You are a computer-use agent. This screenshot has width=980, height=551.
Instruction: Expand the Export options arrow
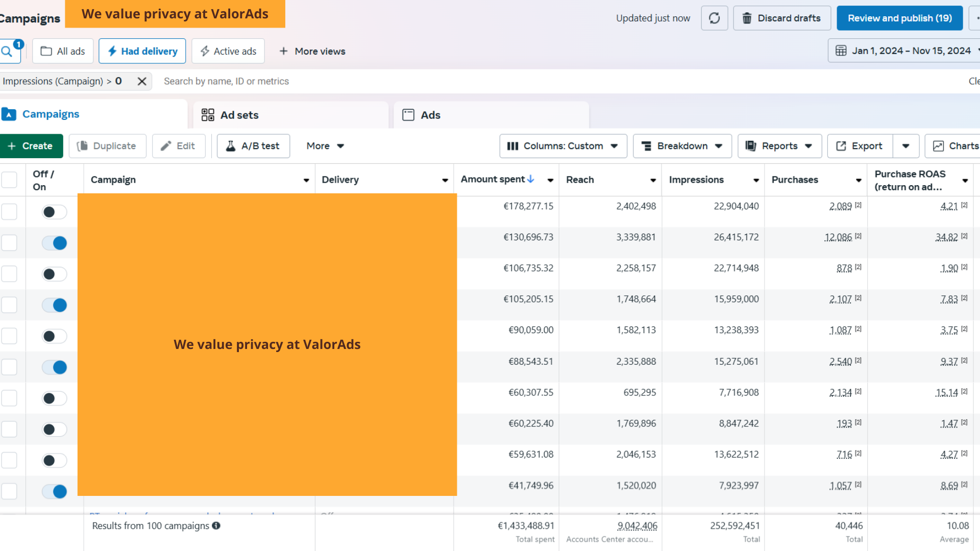906,146
